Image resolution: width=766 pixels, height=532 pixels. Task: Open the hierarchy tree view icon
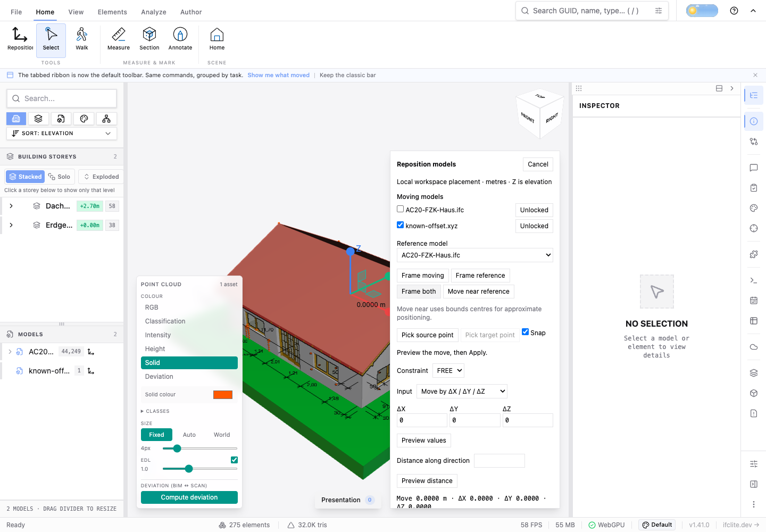point(106,119)
